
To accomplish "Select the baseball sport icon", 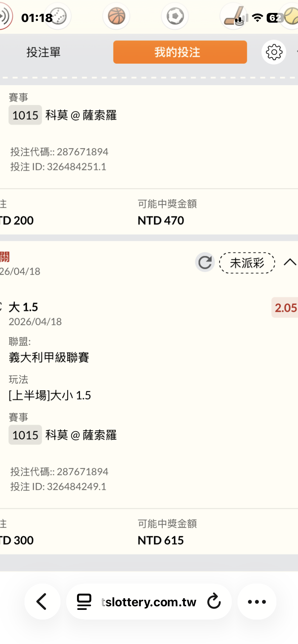I will [x=59, y=16].
